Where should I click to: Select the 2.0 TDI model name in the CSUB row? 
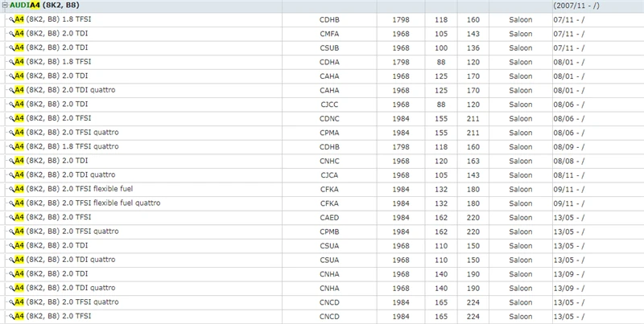(52, 47)
